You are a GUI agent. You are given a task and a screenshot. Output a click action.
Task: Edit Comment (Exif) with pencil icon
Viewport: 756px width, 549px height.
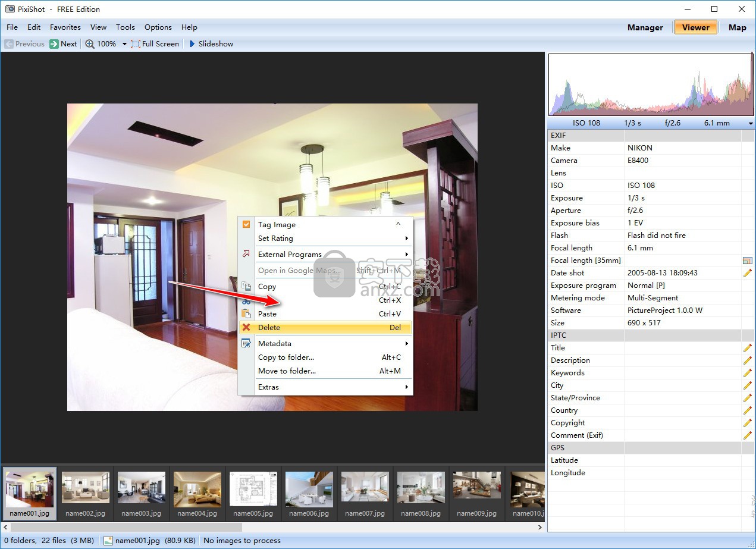[x=748, y=435]
